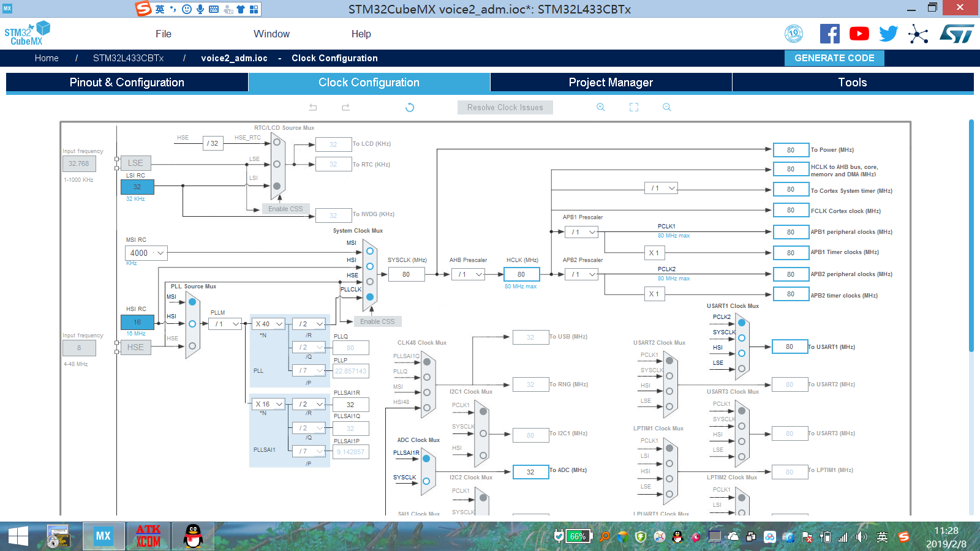Open the Windows Start menu
The image size is (980, 551).
click(x=18, y=536)
